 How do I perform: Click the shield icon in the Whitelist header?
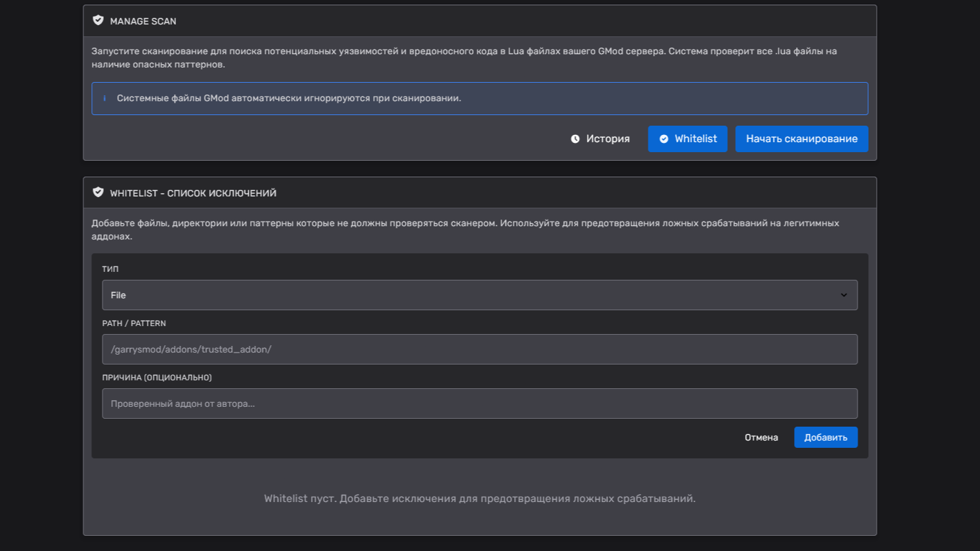tap(98, 192)
